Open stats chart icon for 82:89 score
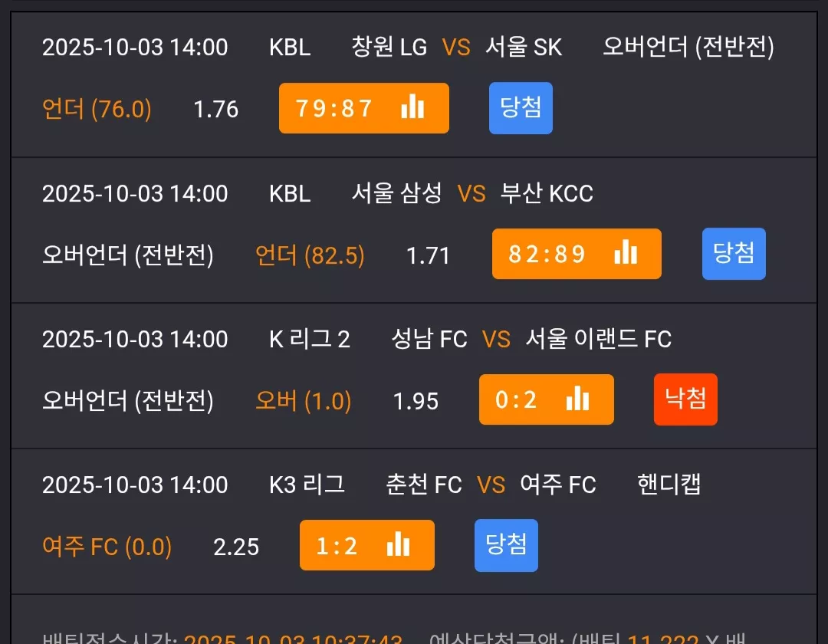Viewport: 828px width, 644px height. (x=626, y=252)
